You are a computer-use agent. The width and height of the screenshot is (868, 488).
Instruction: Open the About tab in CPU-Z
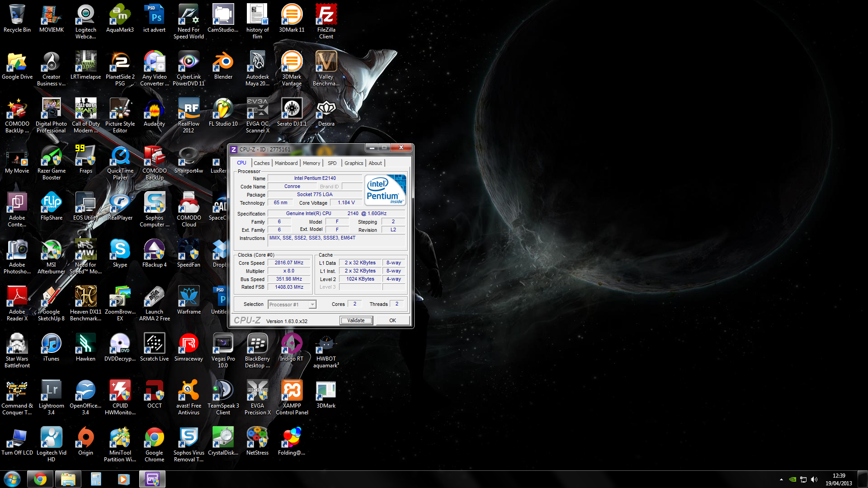pyautogui.click(x=375, y=163)
